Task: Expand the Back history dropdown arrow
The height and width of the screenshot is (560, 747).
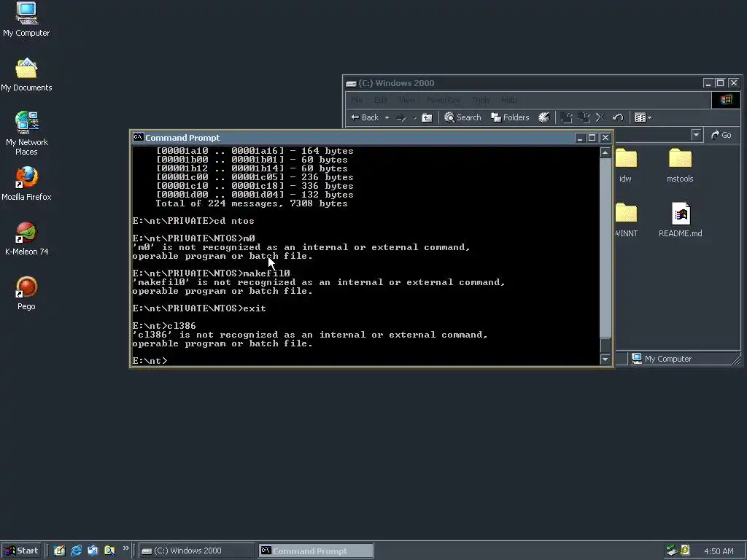Action: [x=387, y=117]
